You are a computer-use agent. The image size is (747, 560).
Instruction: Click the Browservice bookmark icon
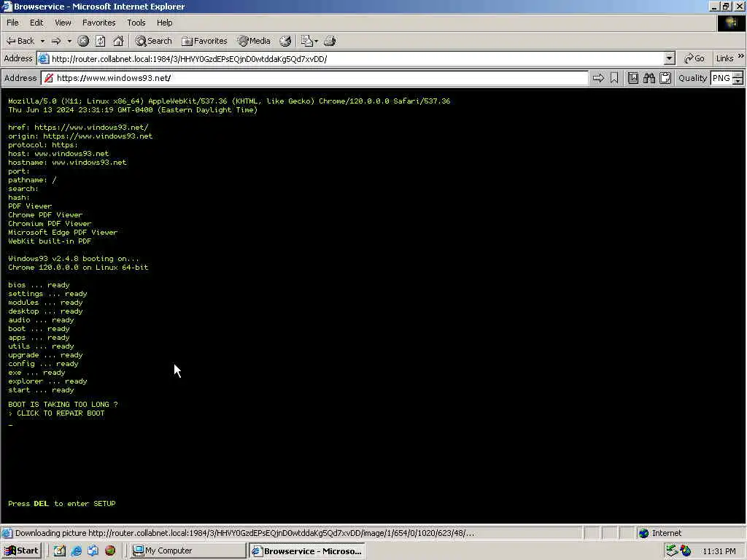[x=614, y=78]
